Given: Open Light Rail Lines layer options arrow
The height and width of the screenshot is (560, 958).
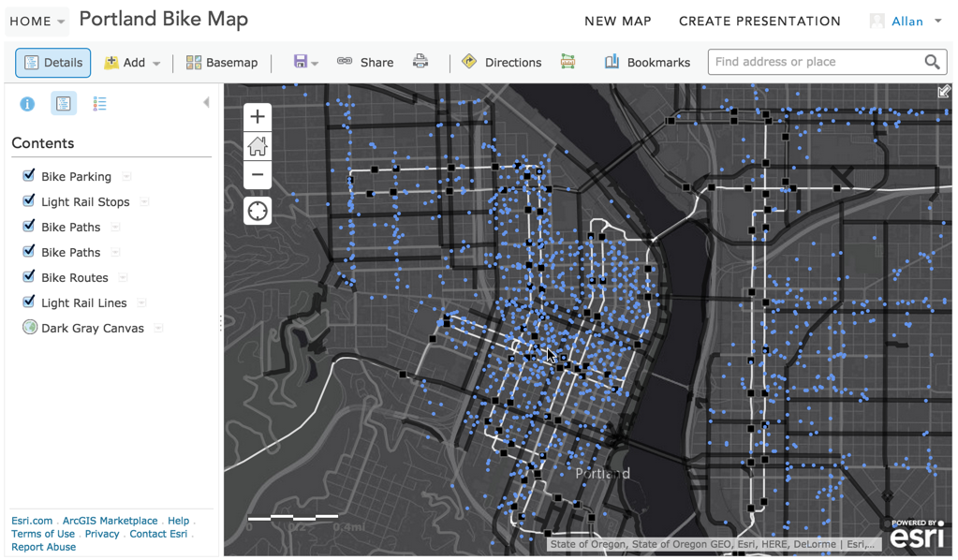Looking at the screenshot, I should (x=141, y=302).
